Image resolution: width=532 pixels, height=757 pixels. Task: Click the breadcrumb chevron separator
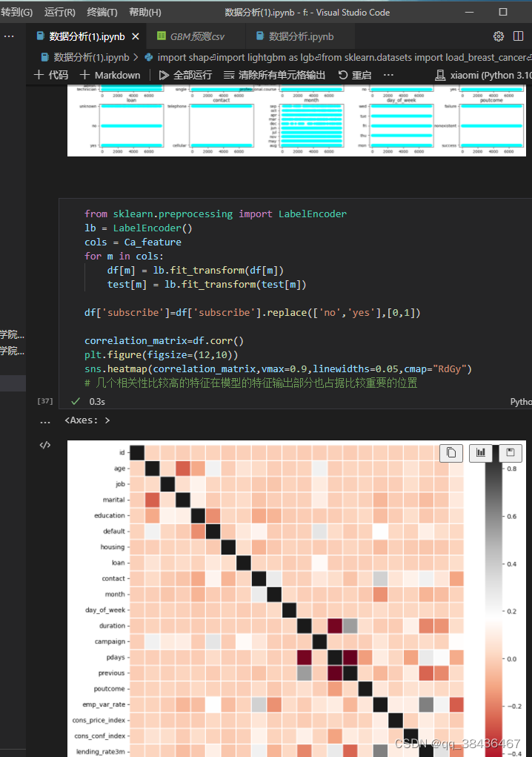click(136, 57)
